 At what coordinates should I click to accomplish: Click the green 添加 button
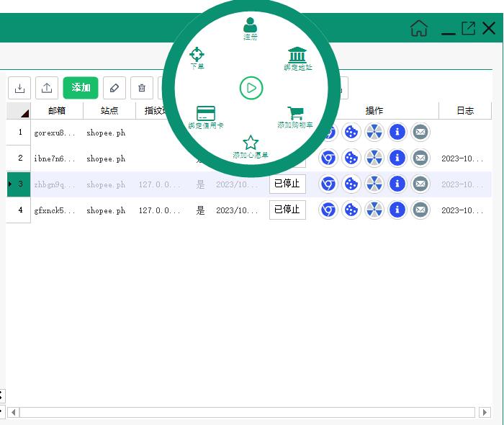click(81, 87)
